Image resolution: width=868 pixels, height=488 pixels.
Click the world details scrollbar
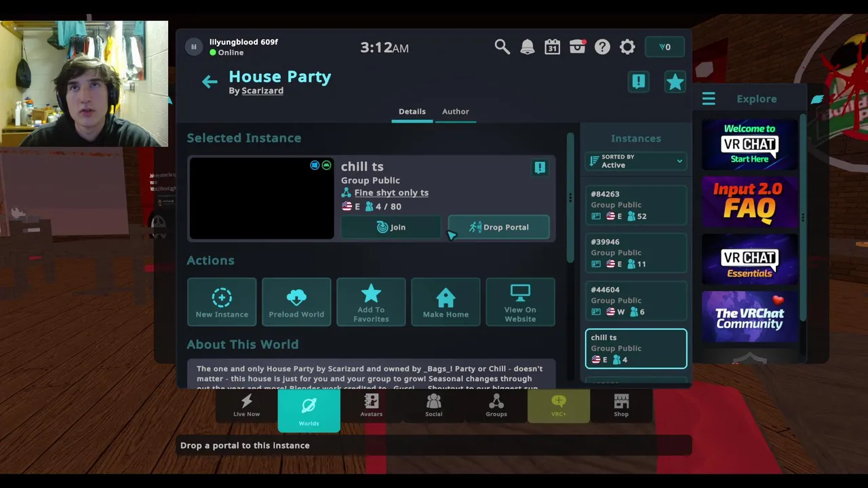click(570, 197)
